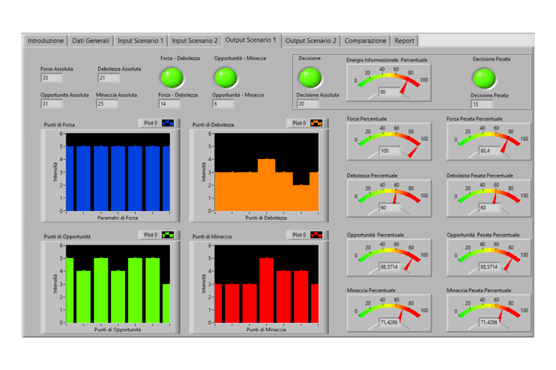Click the Minaccia Assoluta value field

point(107,104)
